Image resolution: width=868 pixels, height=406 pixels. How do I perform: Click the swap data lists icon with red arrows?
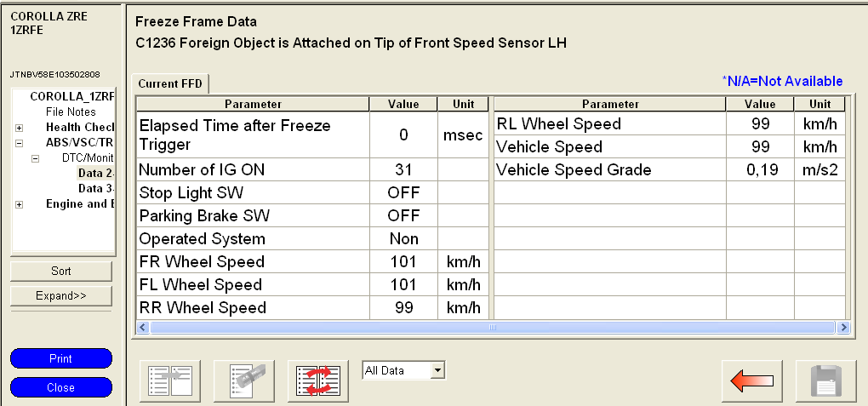[318, 380]
